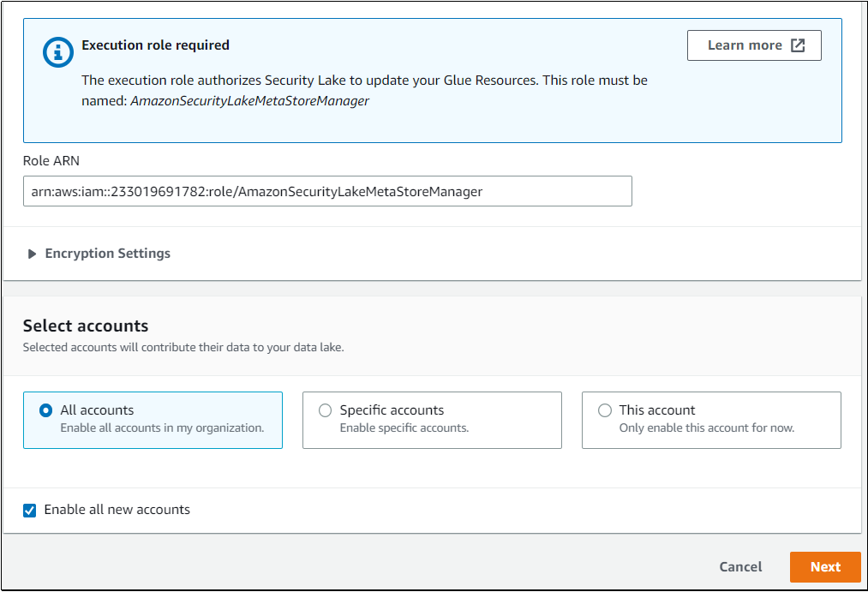Pick the This account radio button
Screen dimensions: 868x592
point(605,410)
